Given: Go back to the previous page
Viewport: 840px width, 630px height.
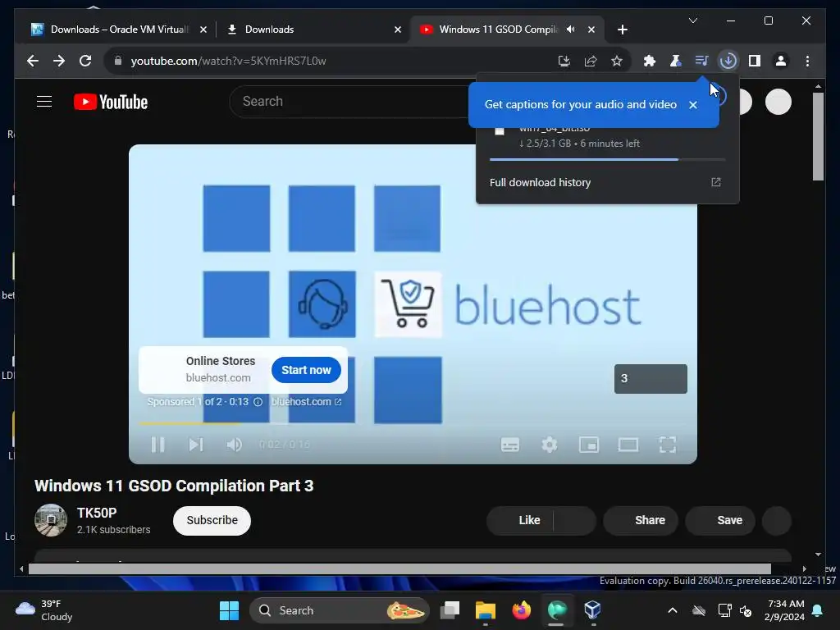Looking at the screenshot, I should [33, 61].
